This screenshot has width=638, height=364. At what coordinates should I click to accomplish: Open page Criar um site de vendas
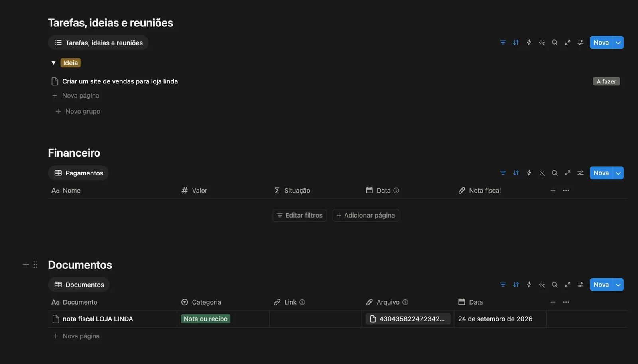point(120,81)
